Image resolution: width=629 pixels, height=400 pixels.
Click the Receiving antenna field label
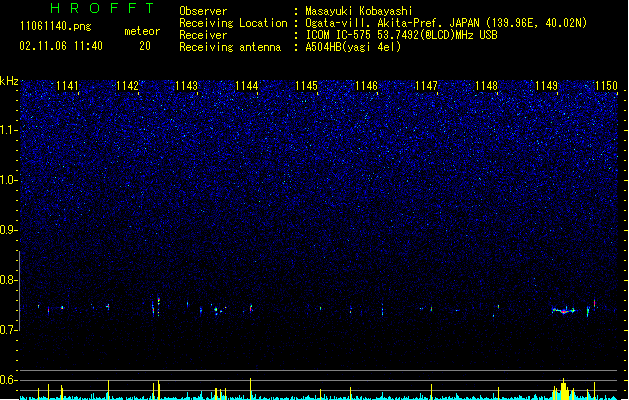230,47
